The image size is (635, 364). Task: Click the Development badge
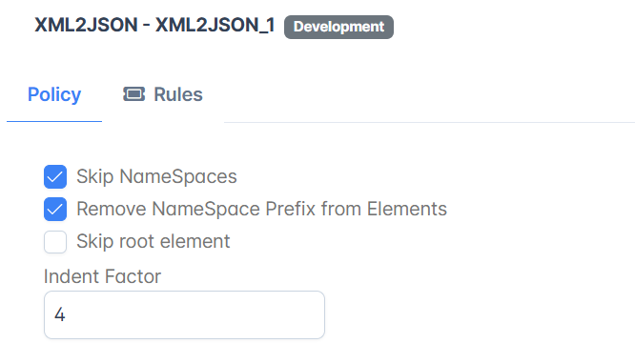pyautogui.click(x=338, y=27)
